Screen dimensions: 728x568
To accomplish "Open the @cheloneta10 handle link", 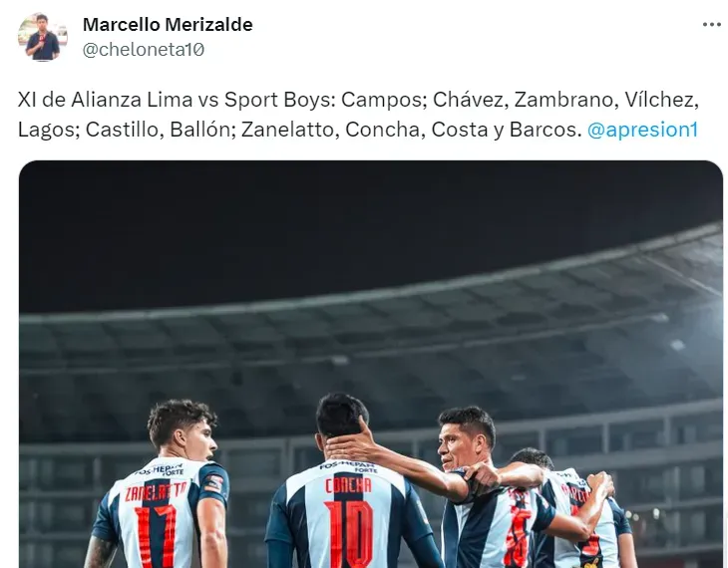I will [144, 50].
